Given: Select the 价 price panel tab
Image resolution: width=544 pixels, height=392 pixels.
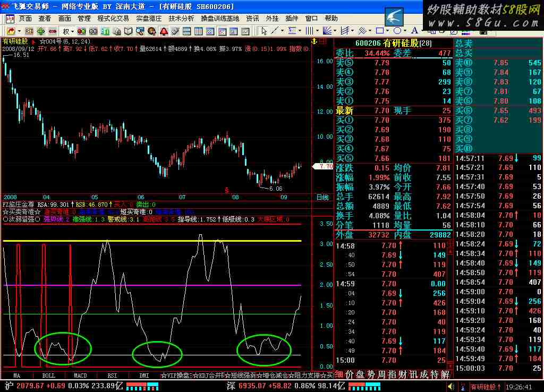Looking at the screenshot, I should point(350,374).
